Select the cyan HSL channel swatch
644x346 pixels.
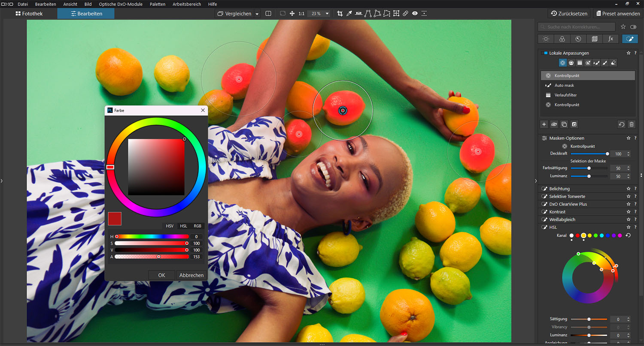pos(601,235)
